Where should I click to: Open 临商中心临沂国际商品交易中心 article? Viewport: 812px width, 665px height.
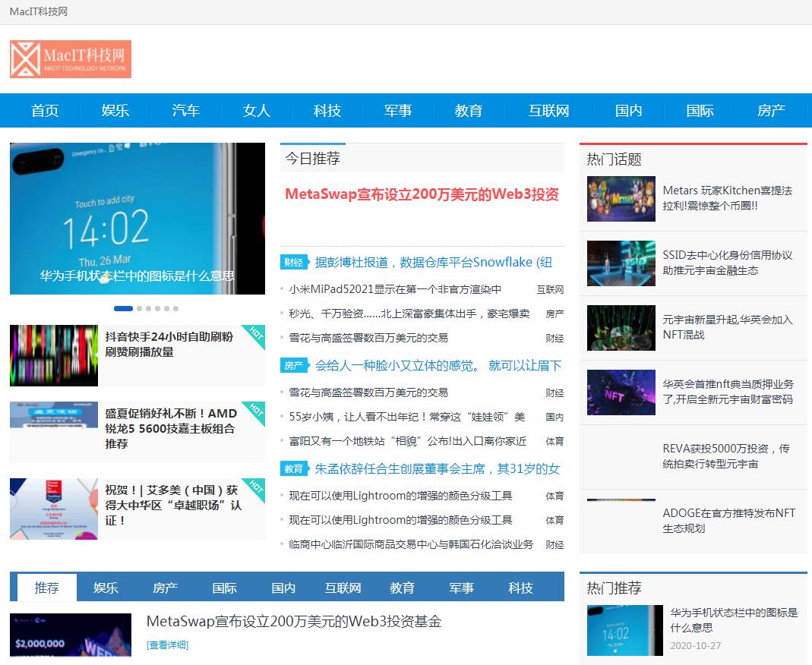[x=411, y=544]
